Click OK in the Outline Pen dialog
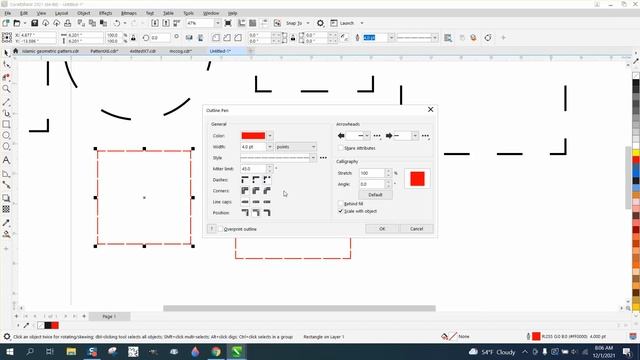Viewport: 640px width, 360px height. pyautogui.click(x=382, y=229)
